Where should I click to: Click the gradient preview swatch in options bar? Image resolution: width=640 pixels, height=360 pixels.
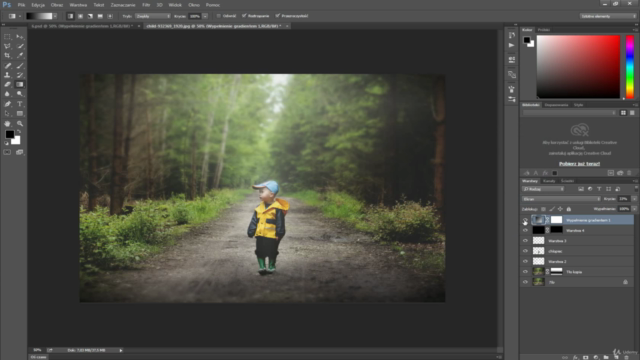pyautogui.click(x=39, y=16)
